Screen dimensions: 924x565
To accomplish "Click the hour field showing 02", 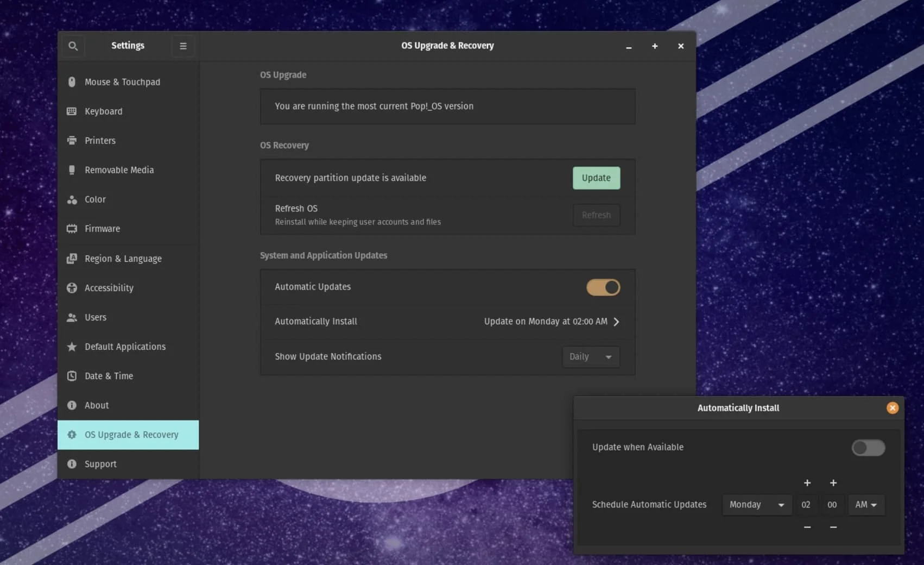I will coord(806,505).
